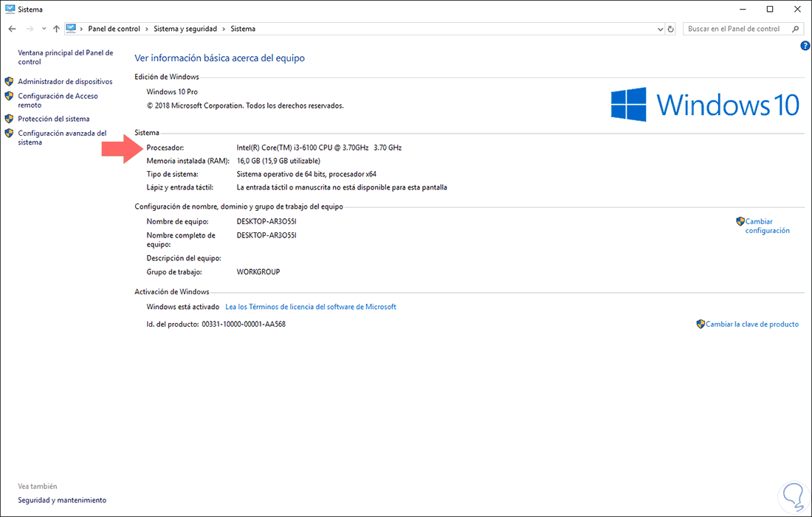Open Administrador de dispositivos link

(x=65, y=81)
